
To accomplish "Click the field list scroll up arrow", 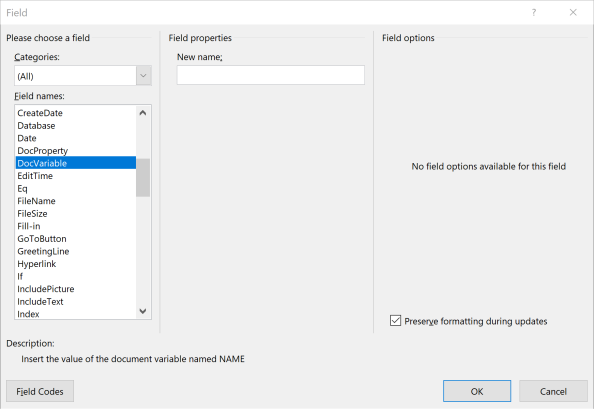I will [x=143, y=113].
